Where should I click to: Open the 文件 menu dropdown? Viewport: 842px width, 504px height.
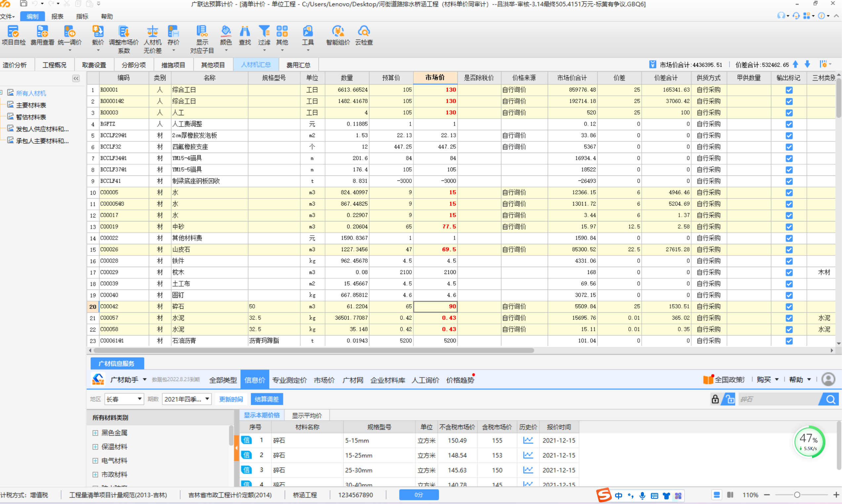point(8,16)
